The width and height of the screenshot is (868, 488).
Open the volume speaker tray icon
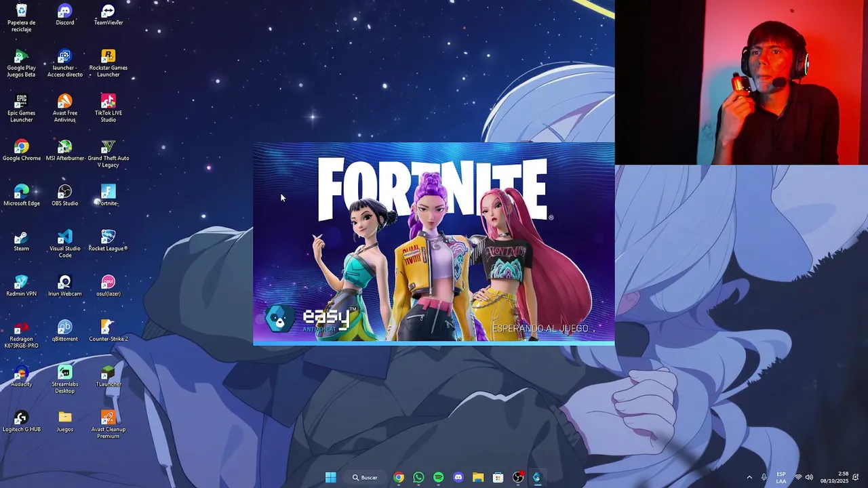point(809,477)
